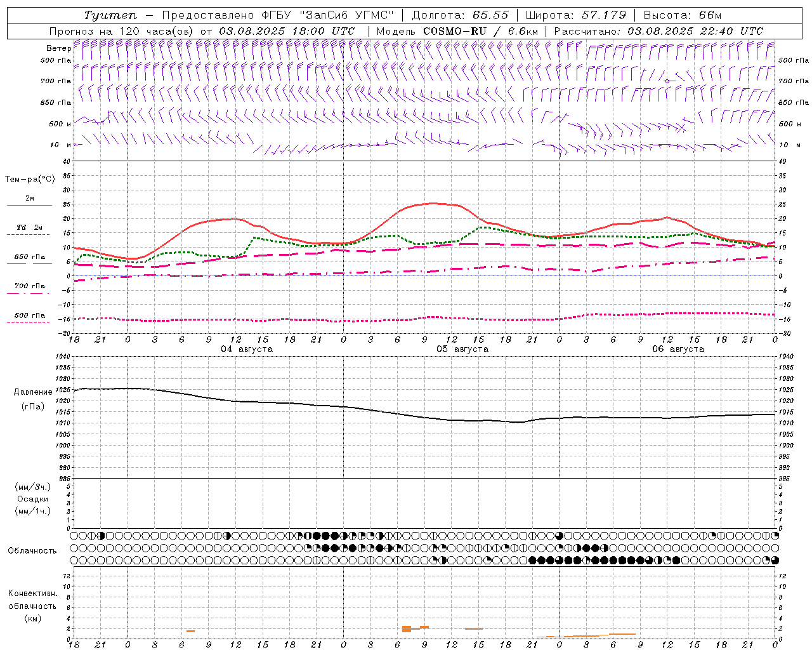812x650 pixels.
Task: Click the Тем-ра(°C) axis label
Action: pyautogui.click(x=30, y=179)
